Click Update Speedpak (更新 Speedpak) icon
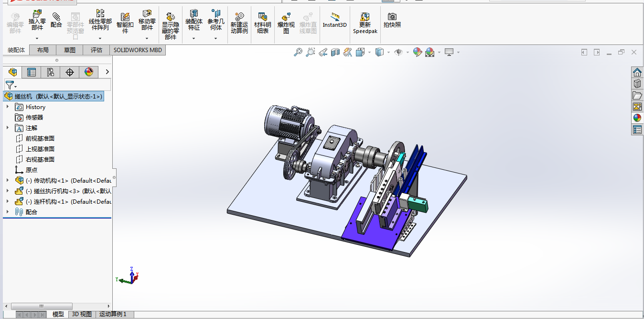 (x=365, y=23)
